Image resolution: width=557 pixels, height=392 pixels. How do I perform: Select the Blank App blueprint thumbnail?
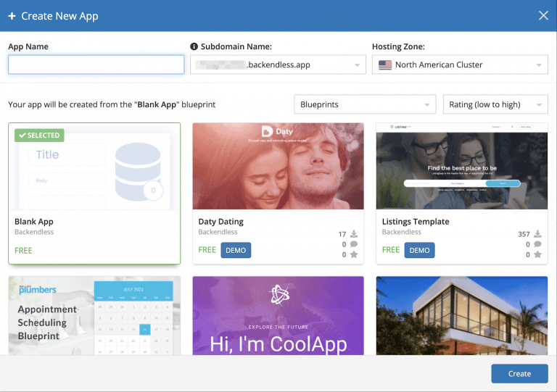94,167
